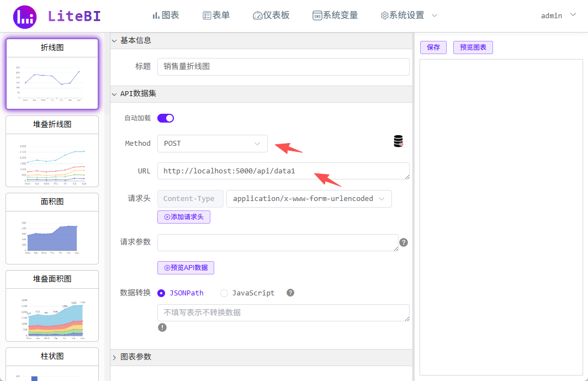Click the 保存 save button
The height and width of the screenshot is (381, 588).
point(433,47)
